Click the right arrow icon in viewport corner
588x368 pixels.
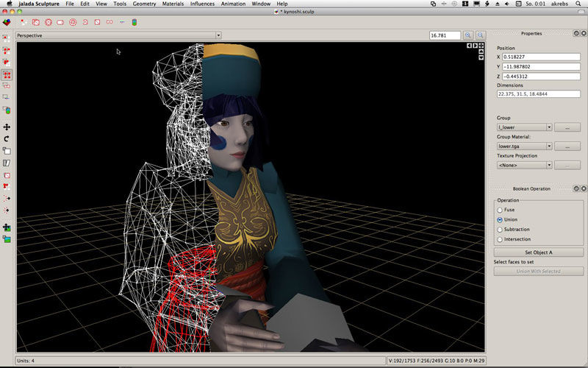pyautogui.click(x=475, y=46)
